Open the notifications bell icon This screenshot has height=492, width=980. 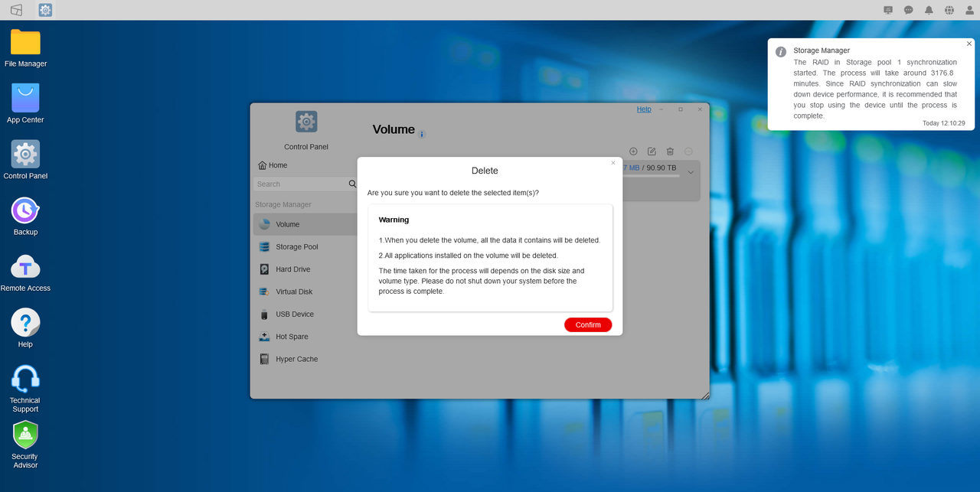(x=929, y=10)
